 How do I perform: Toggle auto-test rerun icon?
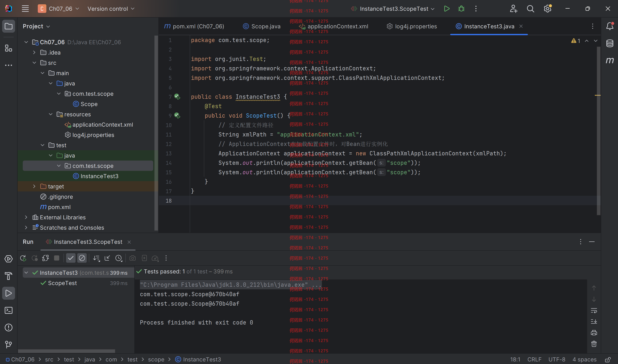tap(46, 258)
